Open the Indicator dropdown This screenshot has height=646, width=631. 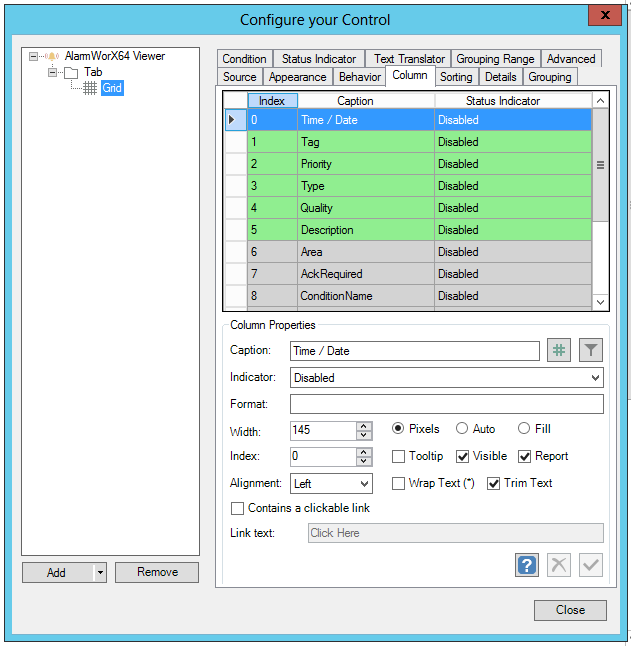tap(595, 378)
